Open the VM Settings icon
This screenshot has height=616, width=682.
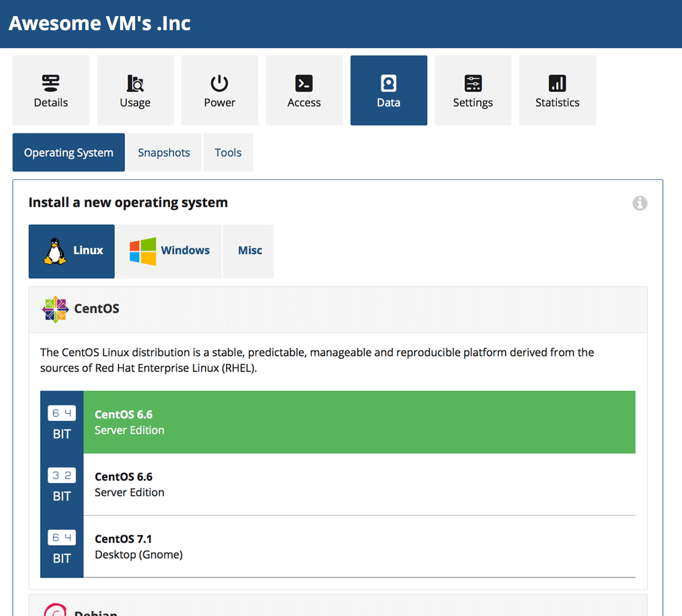(x=472, y=91)
